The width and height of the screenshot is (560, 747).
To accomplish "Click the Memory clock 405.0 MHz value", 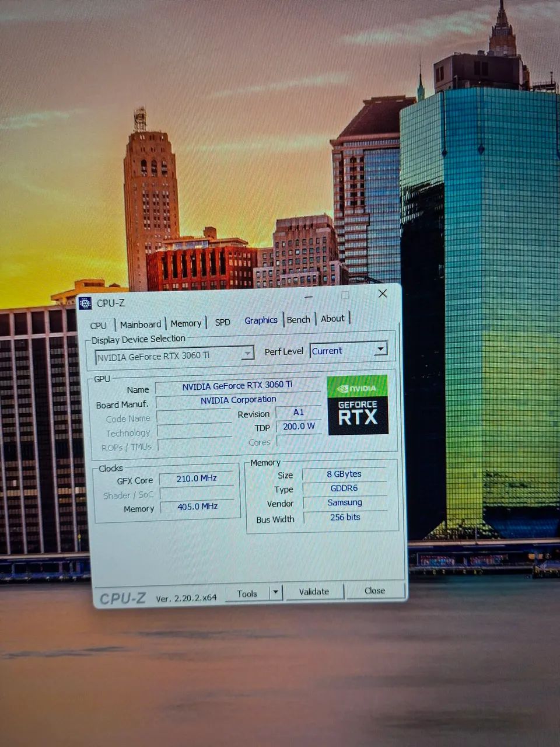I will pos(197,507).
